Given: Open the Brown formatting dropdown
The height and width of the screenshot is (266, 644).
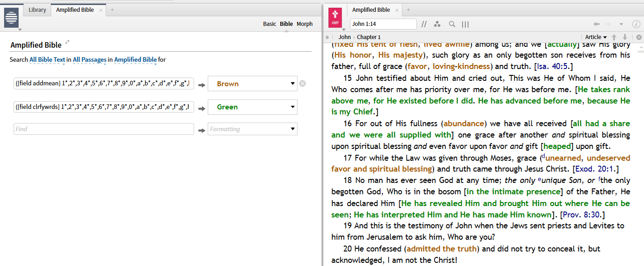Looking at the screenshot, I should tap(253, 84).
